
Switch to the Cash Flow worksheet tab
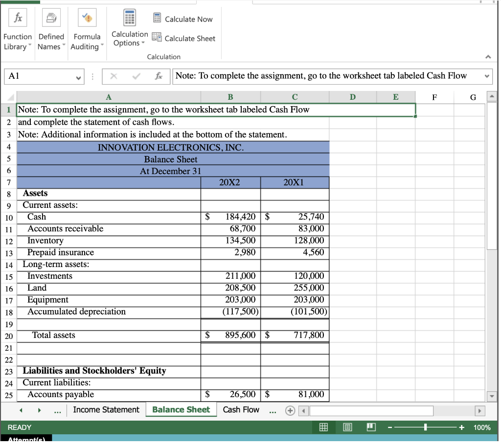click(241, 409)
